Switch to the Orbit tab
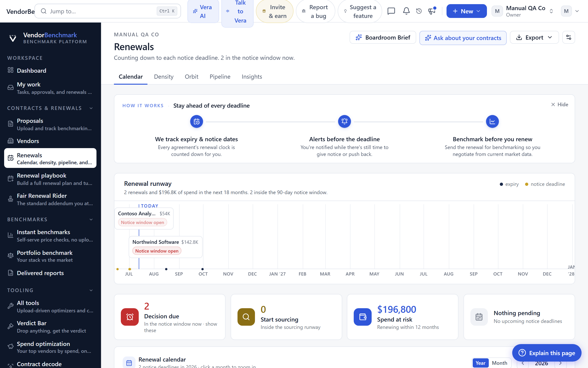This screenshot has width=588, height=368. 192,77
